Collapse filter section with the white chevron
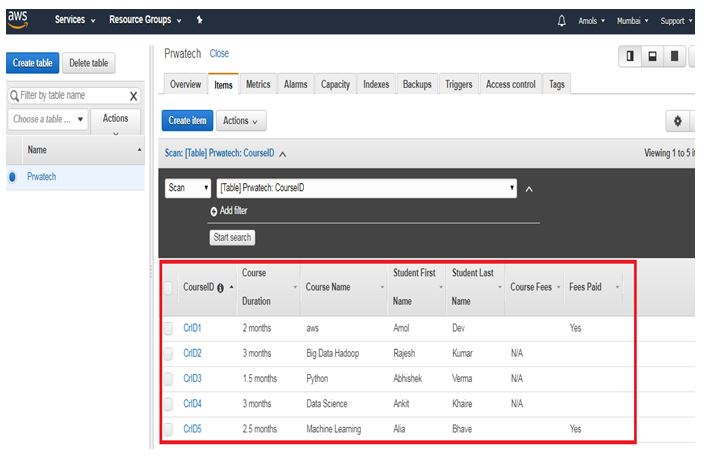Viewport: 716px width, 470px height. coord(529,190)
